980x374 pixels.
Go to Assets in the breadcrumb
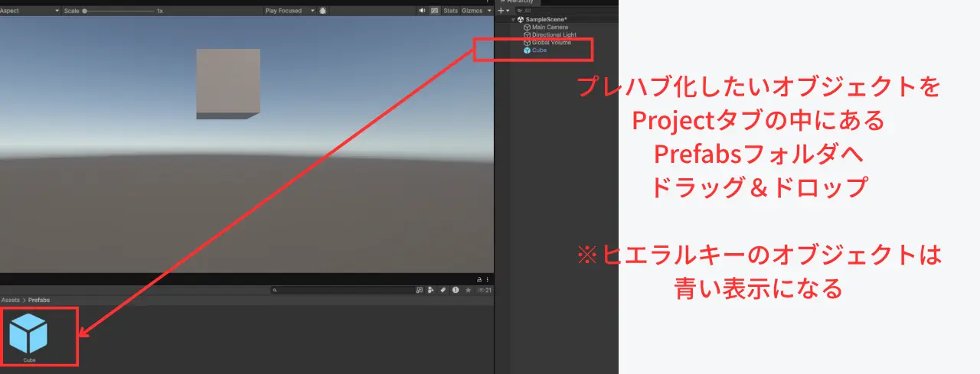coord(11,301)
